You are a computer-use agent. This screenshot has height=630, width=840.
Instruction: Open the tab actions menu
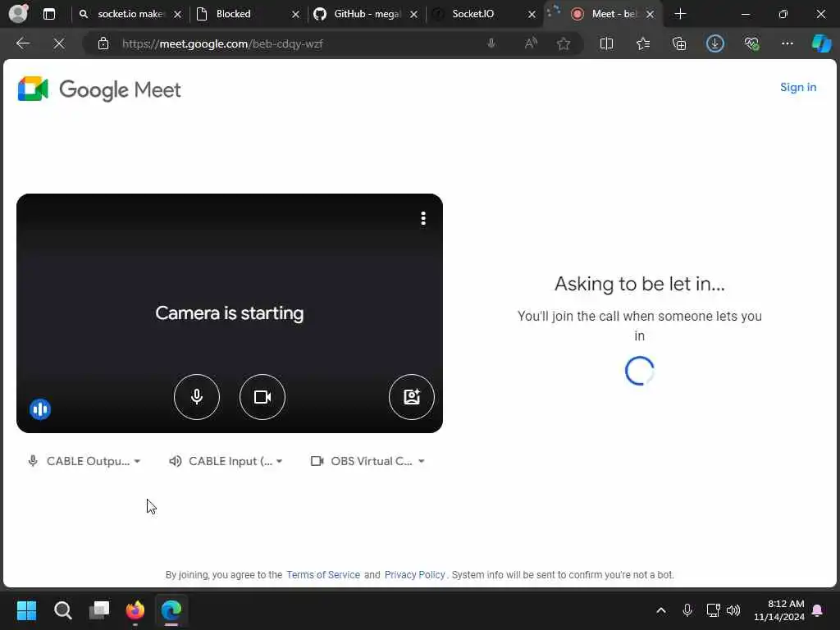(x=48, y=14)
